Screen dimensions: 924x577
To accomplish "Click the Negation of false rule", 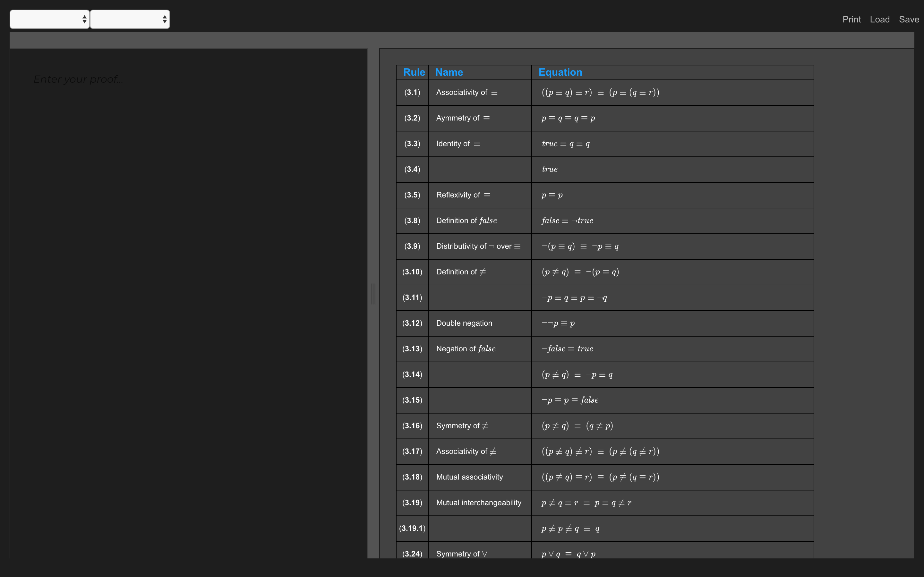I will click(466, 349).
